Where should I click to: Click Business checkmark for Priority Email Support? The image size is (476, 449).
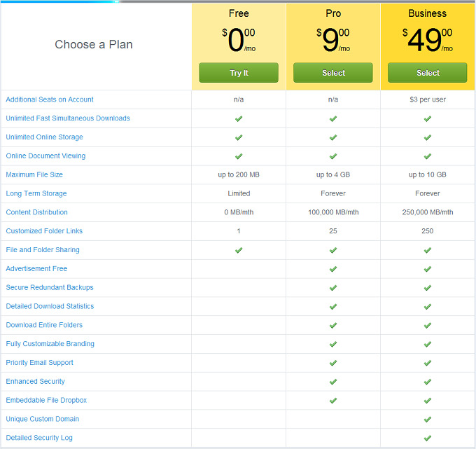point(427,363)
